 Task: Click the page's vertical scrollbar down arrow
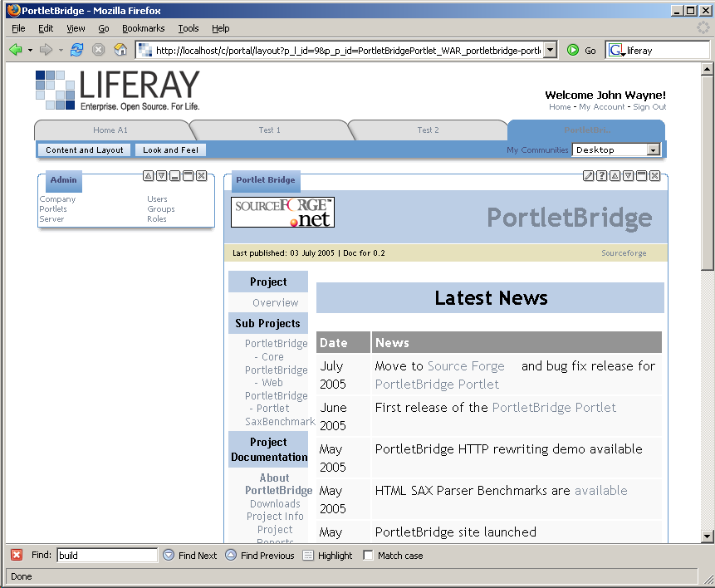708,537
